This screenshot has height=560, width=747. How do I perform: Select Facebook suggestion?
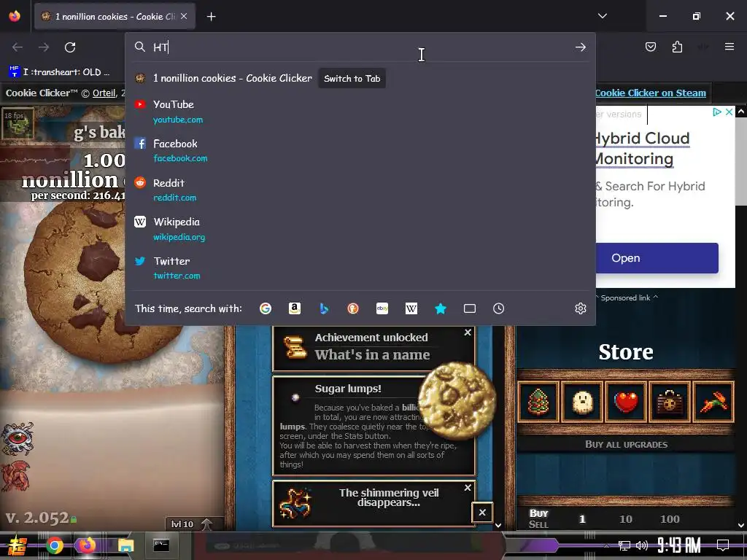pyautogui.click(x=360, y=150)
